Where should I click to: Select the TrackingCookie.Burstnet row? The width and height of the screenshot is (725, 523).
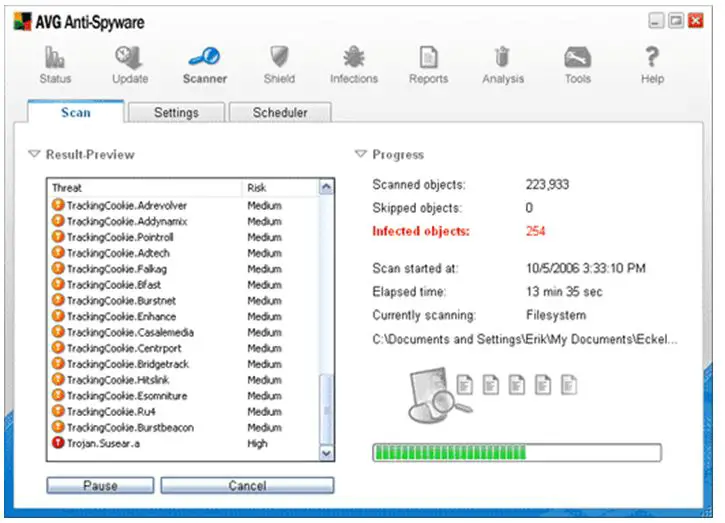tap(184, 301)
